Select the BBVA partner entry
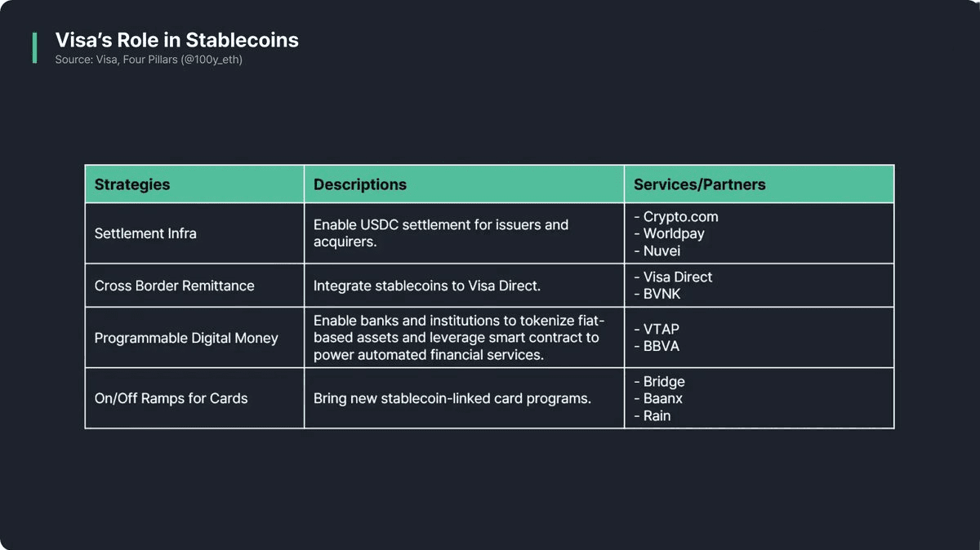The height and width of the screenshot is (550, 980). [x=661, y=346]
